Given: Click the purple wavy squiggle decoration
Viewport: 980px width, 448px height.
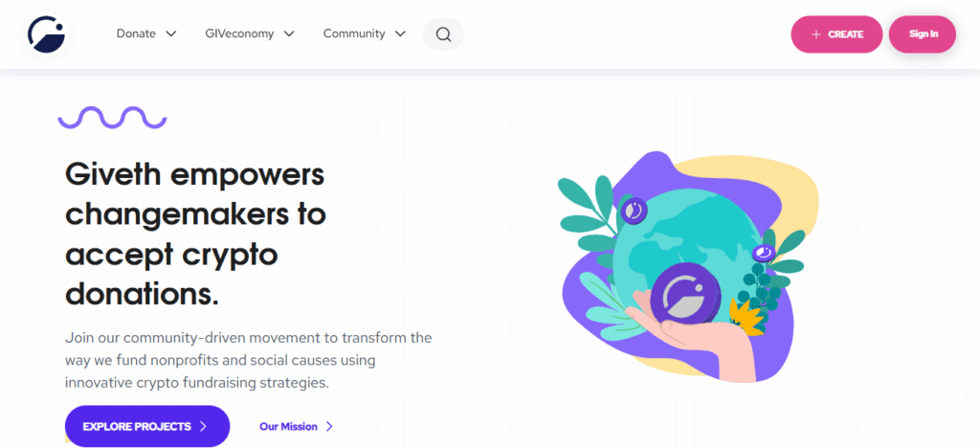Looking at the screenshot, I should [112, 117].
